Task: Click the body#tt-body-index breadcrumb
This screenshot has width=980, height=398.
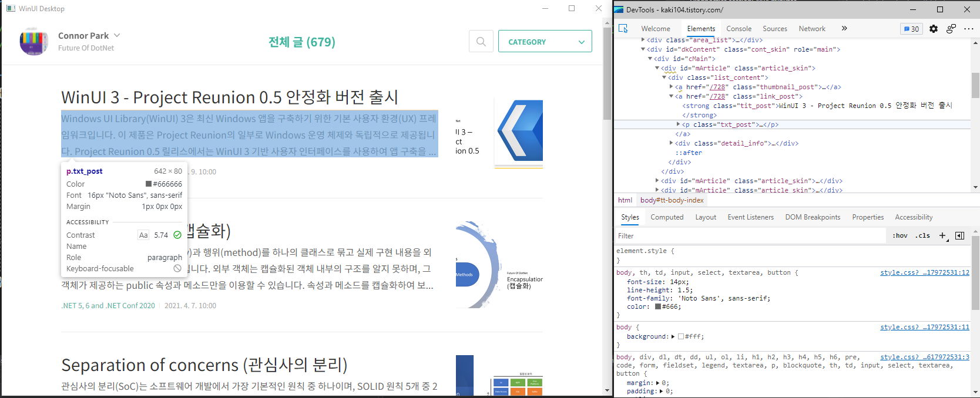Action: 672,200
